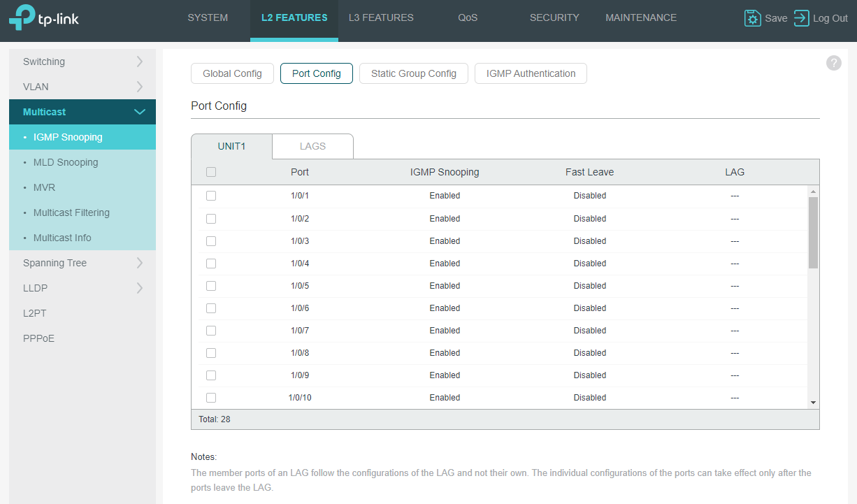Screen dimensions: 857x504
Task: Switch to the Global Config tab
Action: click(x=232, y=73)
